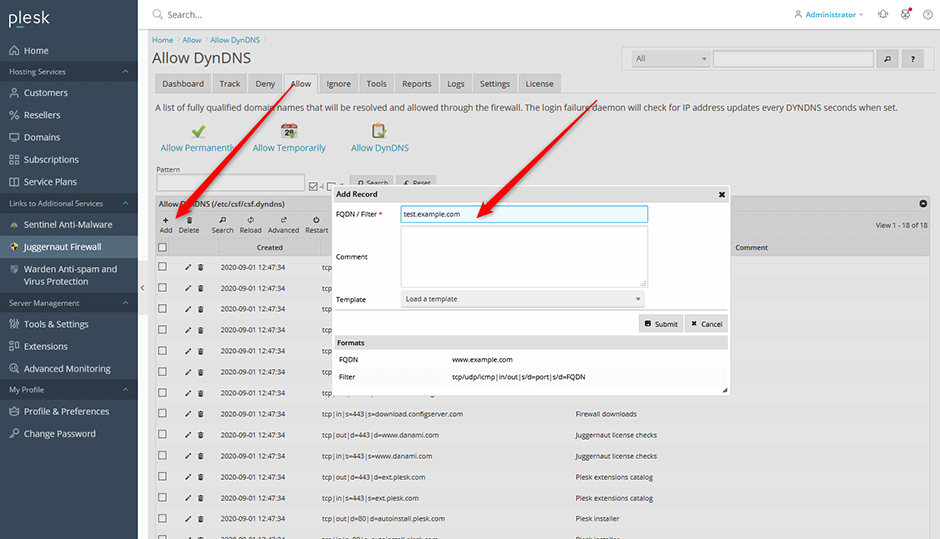This screenshot has width=940, height=539.
Task: Switch to the Deny tab
Action: [x=265, y=84]
